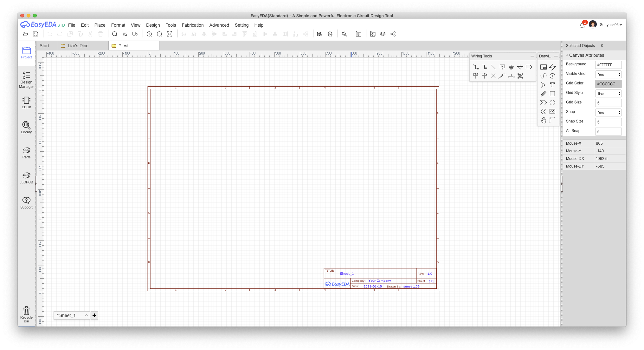Minimize the Wiring Tools panel
Viewport: 644px width, 350px height.
532,56
